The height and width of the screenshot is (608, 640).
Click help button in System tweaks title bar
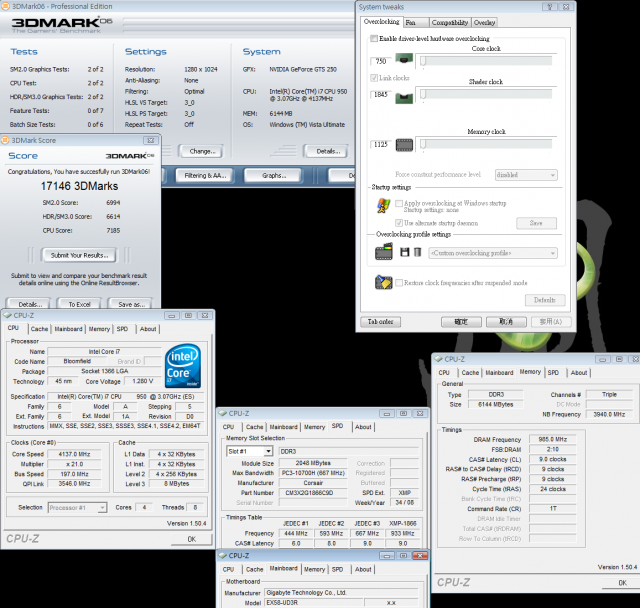point(549,7)
